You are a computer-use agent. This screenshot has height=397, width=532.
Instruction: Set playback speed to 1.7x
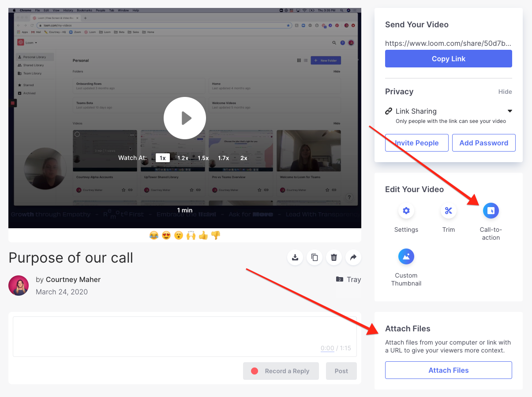(x=224, y=158)
